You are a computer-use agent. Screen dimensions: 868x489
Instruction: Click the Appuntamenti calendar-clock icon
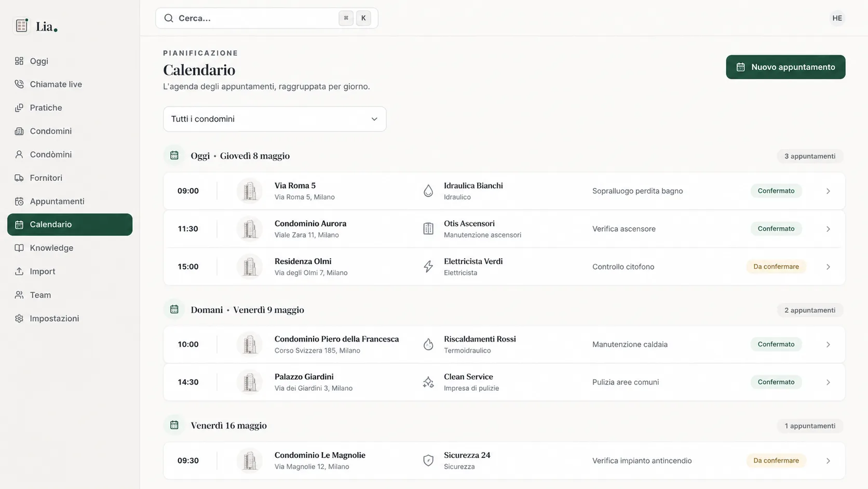click(19, 201)
